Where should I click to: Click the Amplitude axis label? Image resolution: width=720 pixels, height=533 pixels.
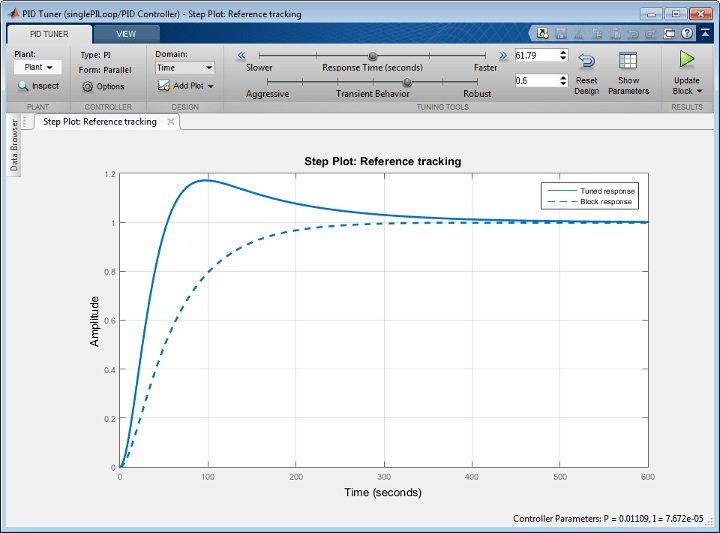click(94, 321)
